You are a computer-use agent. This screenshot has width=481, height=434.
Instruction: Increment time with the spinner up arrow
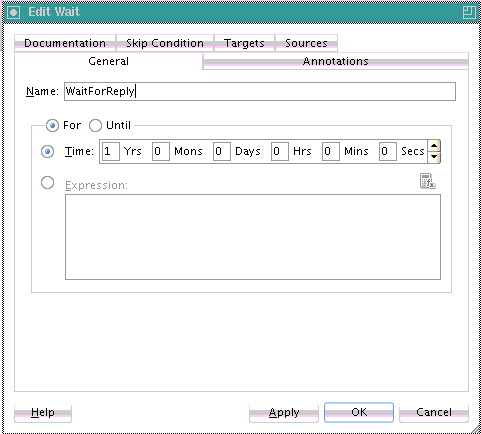click(x=434, y=146)
